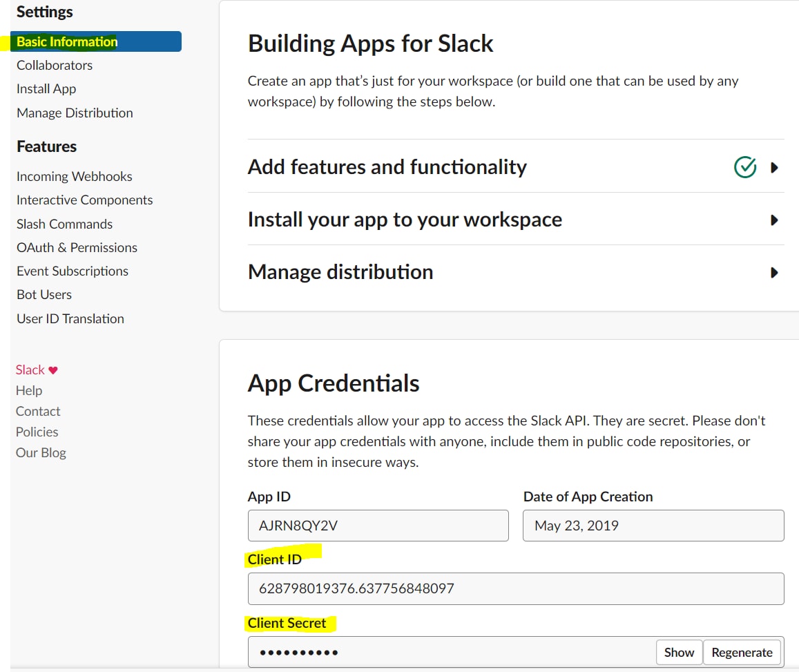Open the Collaborators settings page
The width and height of the screenshot is (799, 672).
tap(55, 65)
